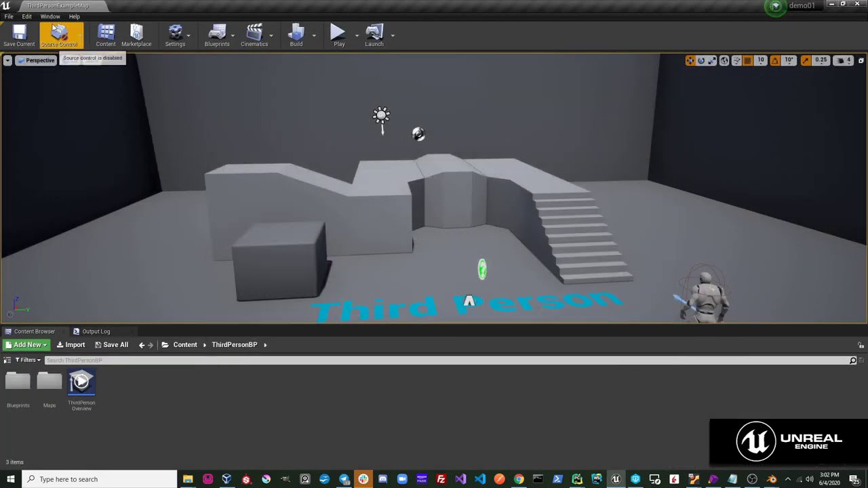Toggle the sources panel icon beside Filters
The image size is (868, 488).
point(7,360)
